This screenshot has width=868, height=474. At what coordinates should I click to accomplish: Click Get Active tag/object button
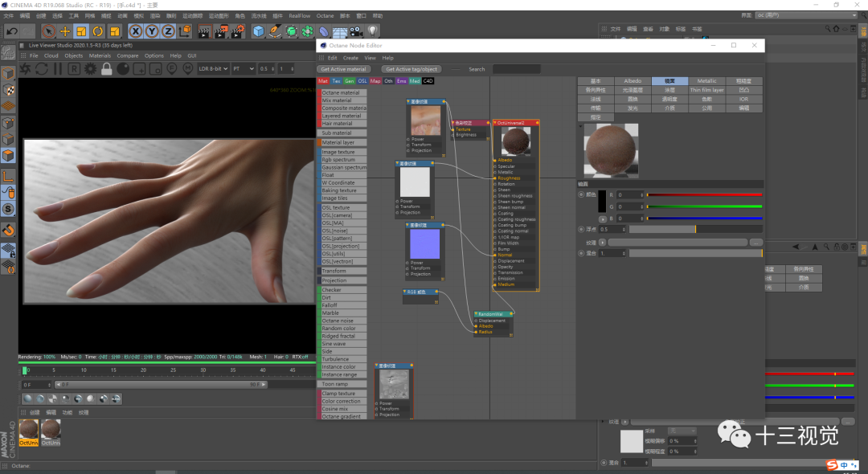click(x=411, y=69)
